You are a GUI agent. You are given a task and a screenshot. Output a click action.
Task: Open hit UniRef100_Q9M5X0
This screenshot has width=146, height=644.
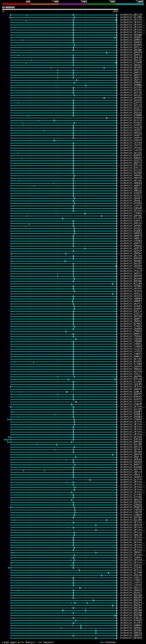131,40
